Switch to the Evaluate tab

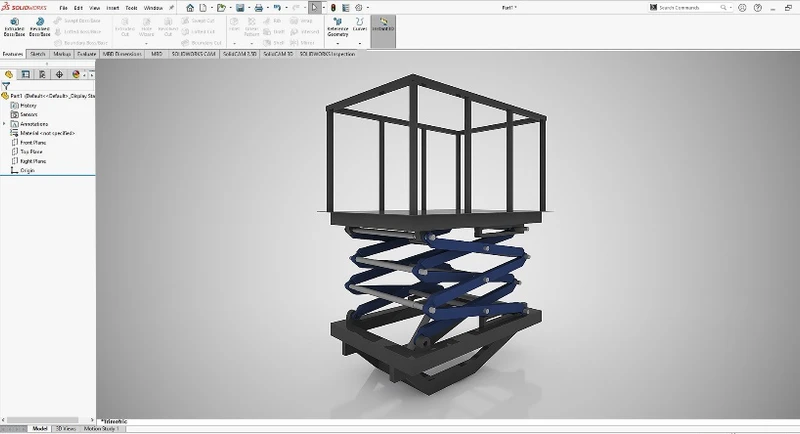pyautogui.click(x=87, y=54)
